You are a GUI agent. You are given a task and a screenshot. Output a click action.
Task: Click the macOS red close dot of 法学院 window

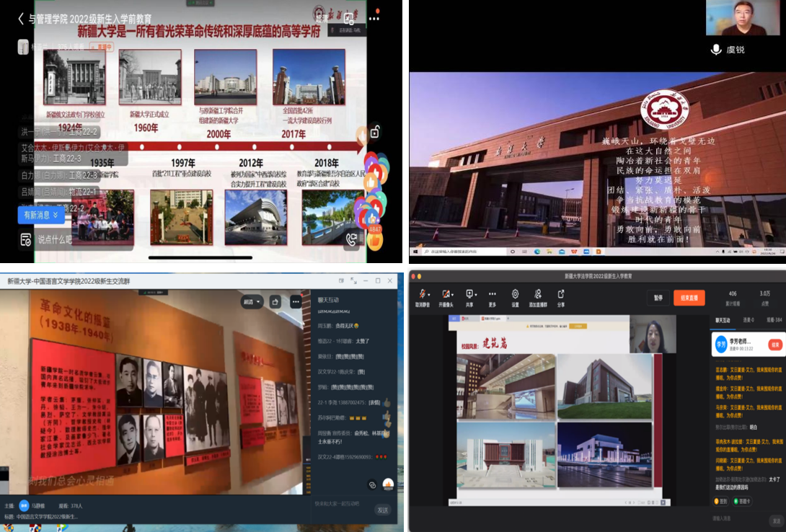click(x=413, y=276)
